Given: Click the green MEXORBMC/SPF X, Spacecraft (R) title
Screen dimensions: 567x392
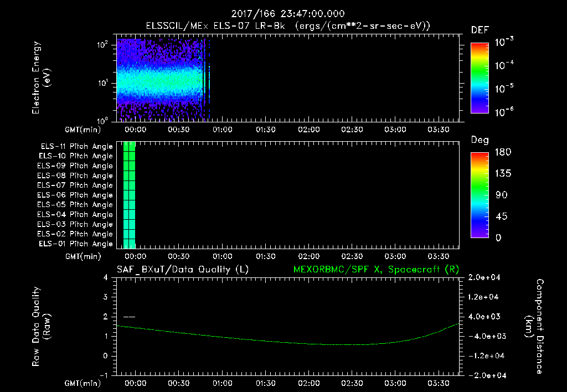Looking at the screenshot, I should (x=376, y=270).
